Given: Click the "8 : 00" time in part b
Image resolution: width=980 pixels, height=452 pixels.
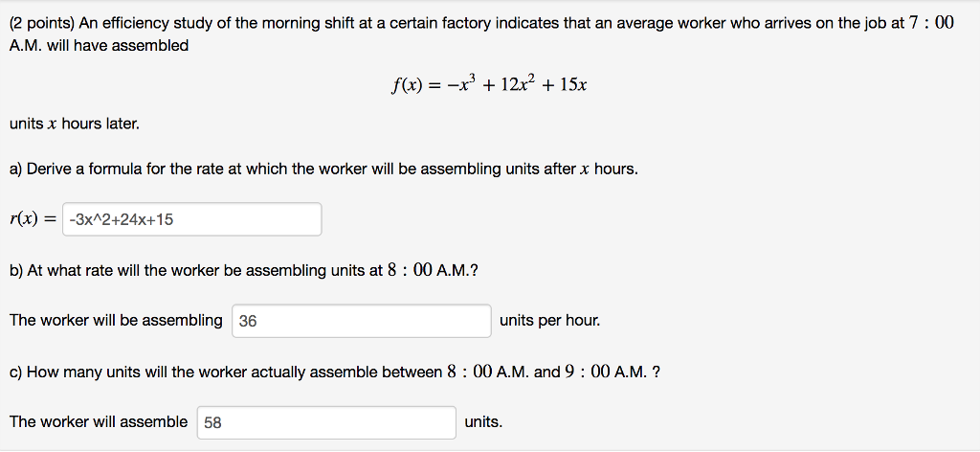Looking at the screenshot, I should 410,271.
